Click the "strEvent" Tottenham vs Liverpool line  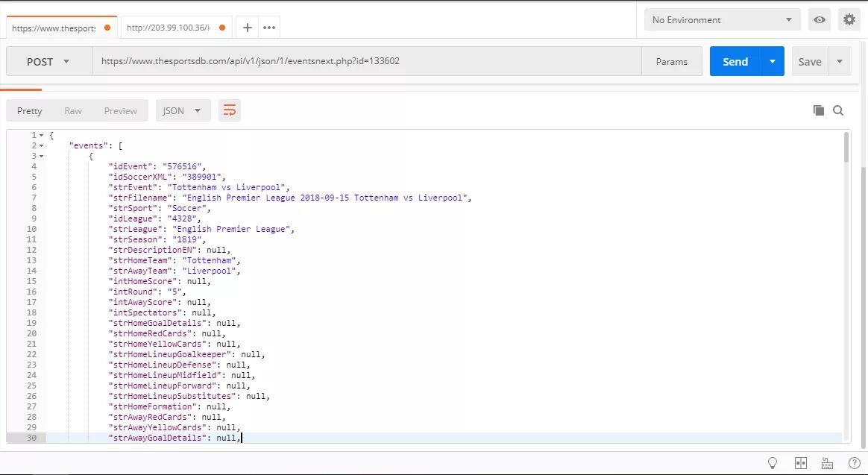pyautogui.click(x=199, y=187)
